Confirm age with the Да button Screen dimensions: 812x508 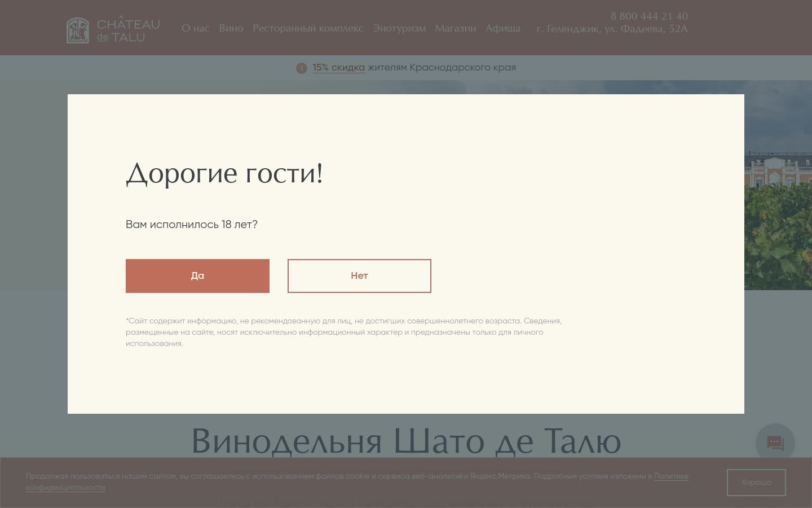pyautogui.click(x=197, y=276)
